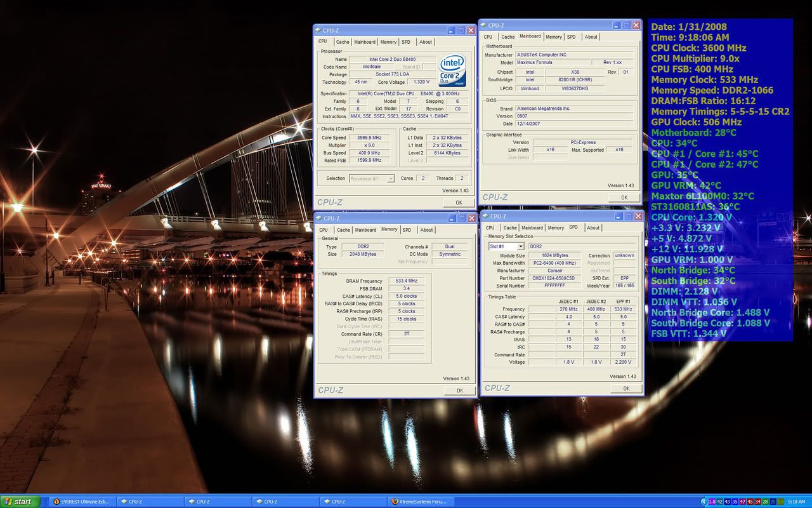Click the Name field Intel Core 2 Duo E8400

click(393, 60)
